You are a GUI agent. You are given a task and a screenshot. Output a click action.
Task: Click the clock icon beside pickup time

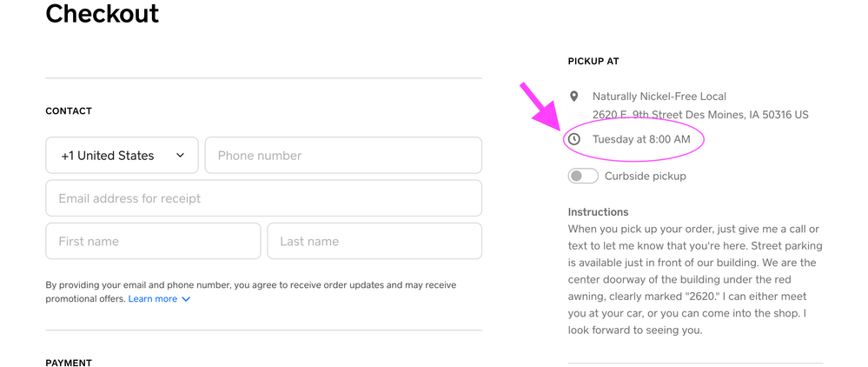(x=574, y=139)
